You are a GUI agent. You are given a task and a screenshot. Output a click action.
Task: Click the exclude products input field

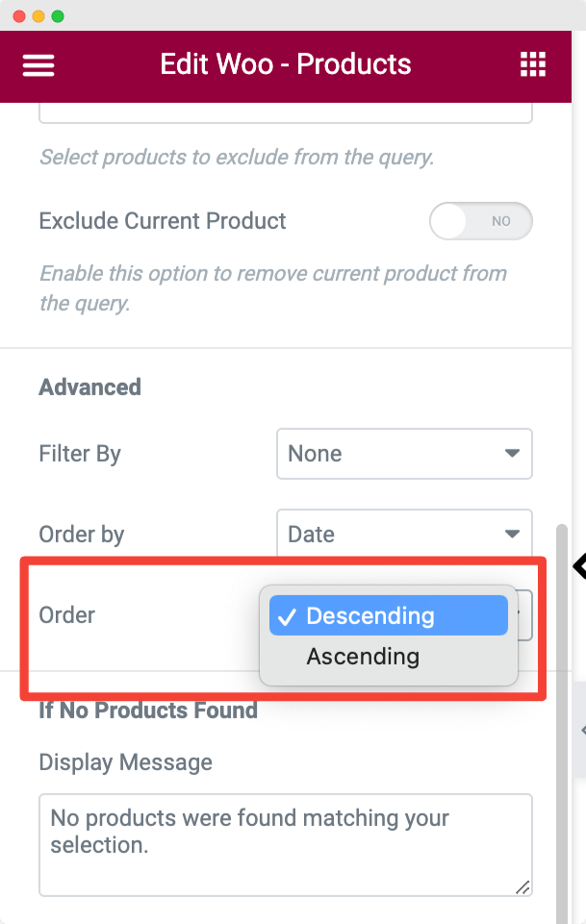(286, 112)
